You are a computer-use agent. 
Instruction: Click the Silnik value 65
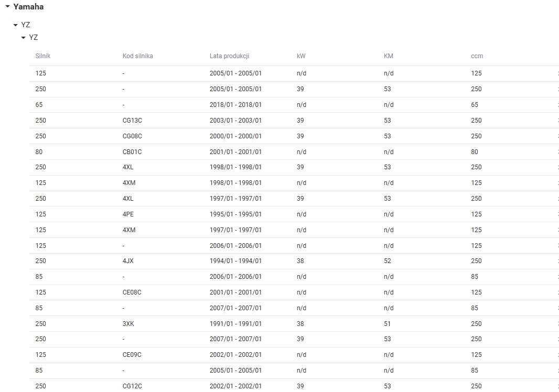(39, 105)
